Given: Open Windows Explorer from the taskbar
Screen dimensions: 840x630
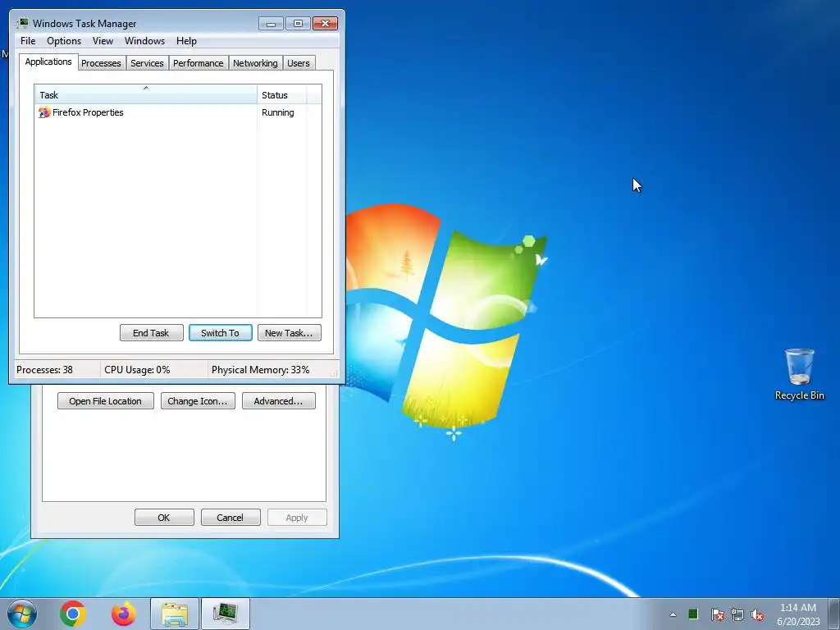Looking at the screenshot, I should coord(175,614).
